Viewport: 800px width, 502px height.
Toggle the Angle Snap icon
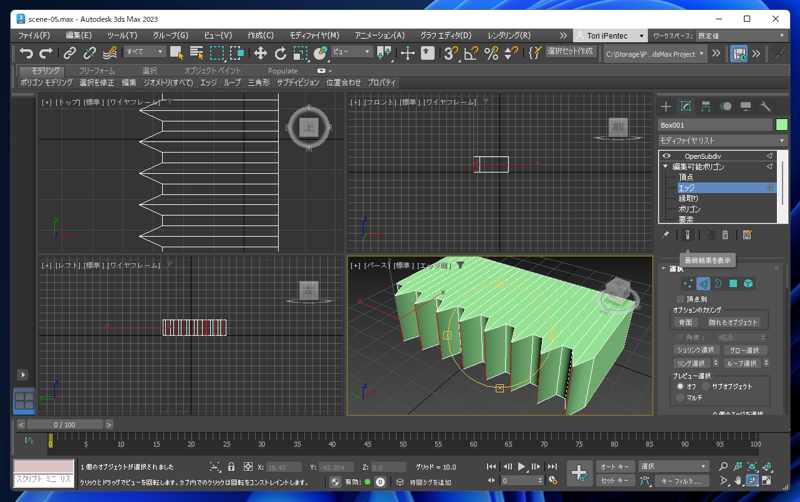[x=471, y=53]
